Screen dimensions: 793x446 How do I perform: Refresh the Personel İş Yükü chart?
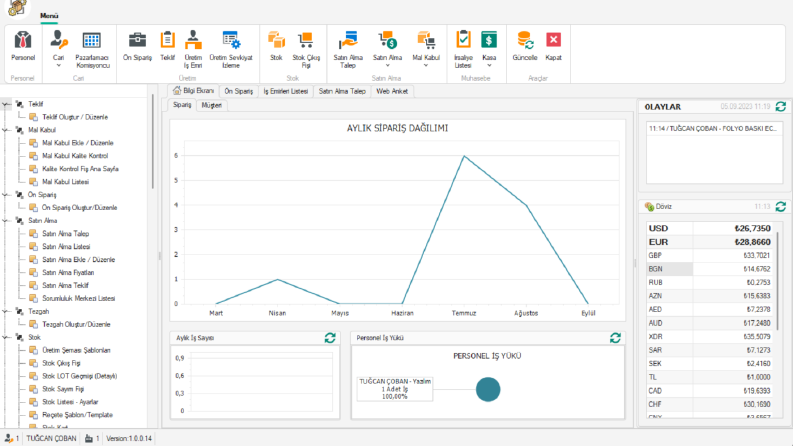click(x=615, y=338)
